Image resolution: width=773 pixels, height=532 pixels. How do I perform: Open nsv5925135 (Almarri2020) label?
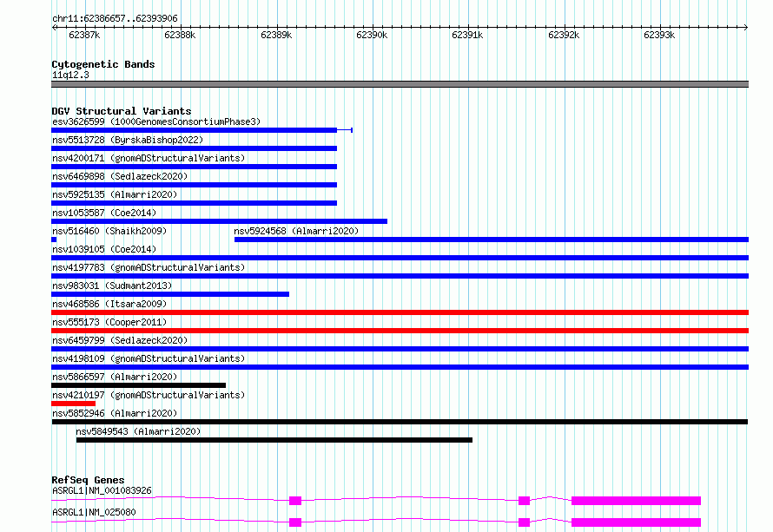pos(115,194)
